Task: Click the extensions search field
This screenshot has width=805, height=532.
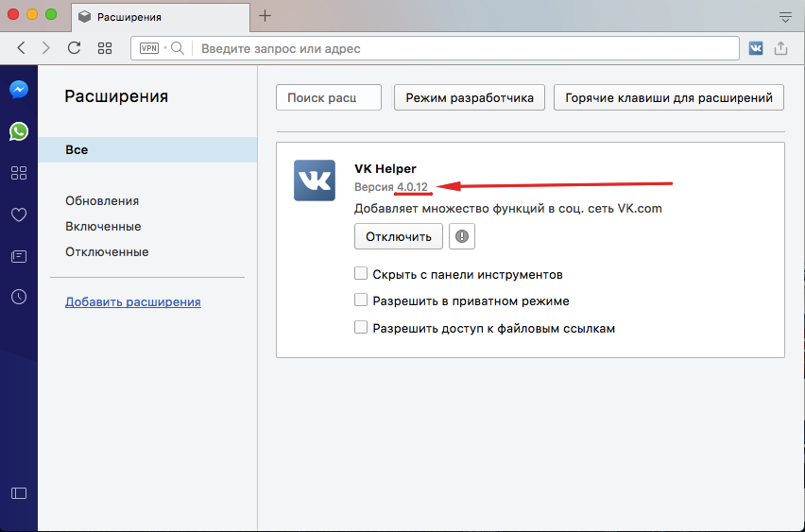Action: pos(328,97)
